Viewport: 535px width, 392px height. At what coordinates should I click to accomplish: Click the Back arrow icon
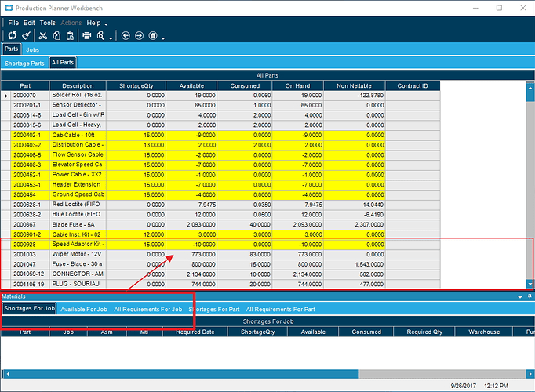(126, 35)
